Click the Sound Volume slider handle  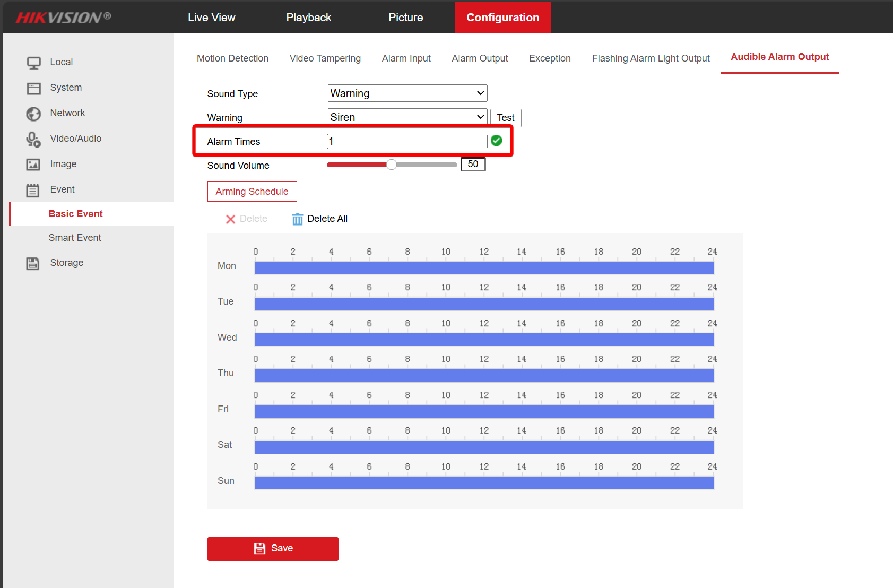392,165
